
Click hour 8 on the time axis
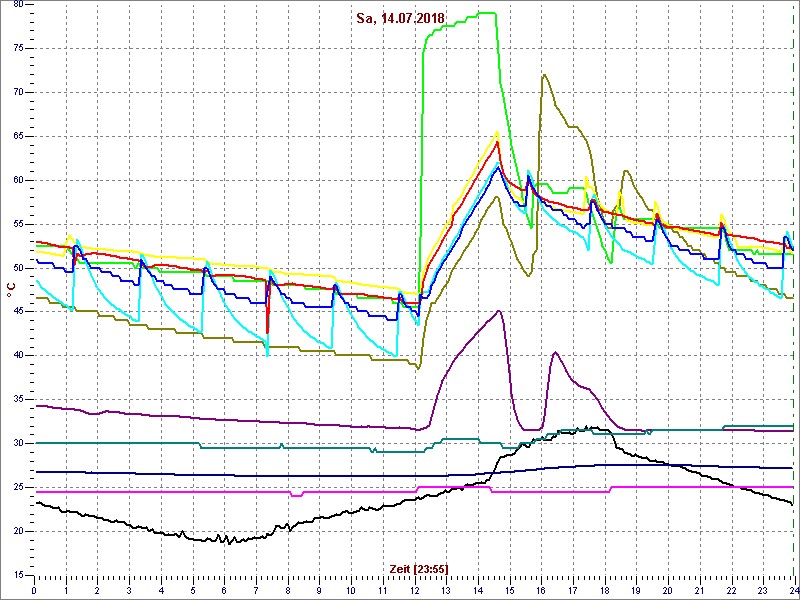click(288, 589)
